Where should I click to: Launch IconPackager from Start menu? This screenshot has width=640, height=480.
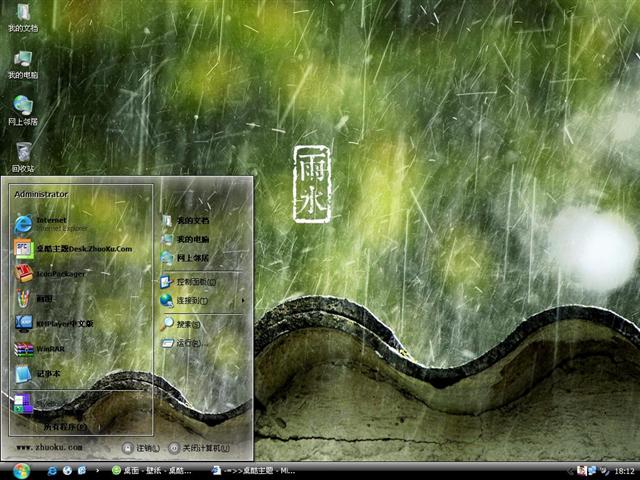[50, 273]
